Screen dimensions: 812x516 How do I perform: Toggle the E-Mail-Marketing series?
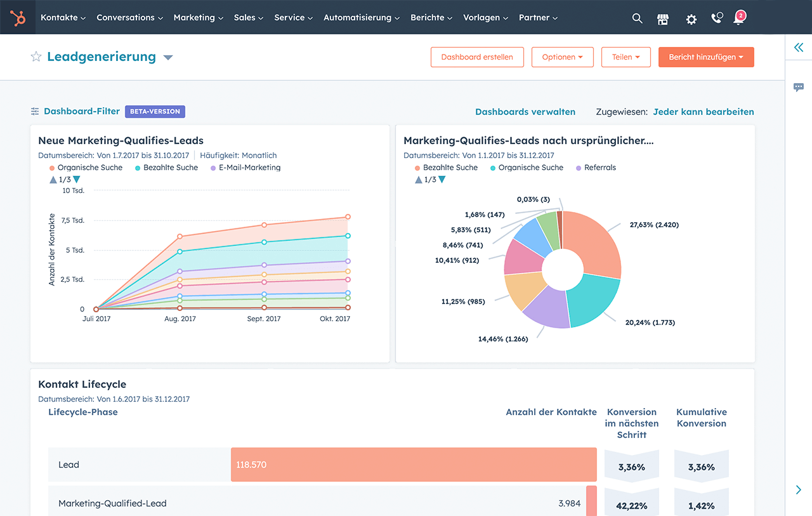(x=248, y=168)
